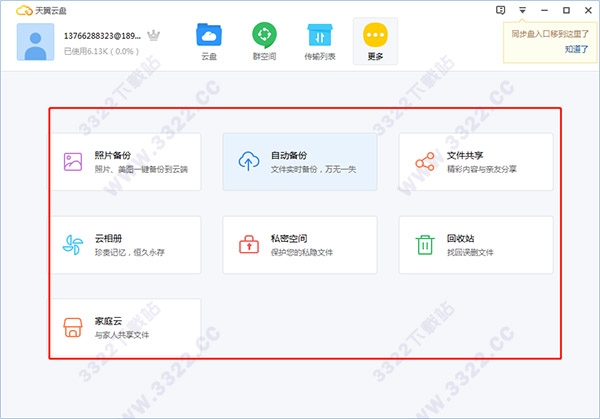Click the 文件共享 share icon

425,161
